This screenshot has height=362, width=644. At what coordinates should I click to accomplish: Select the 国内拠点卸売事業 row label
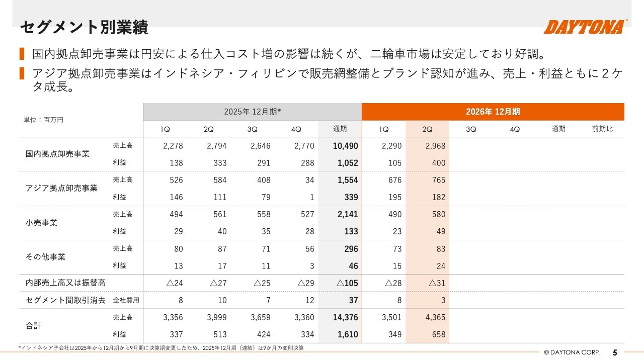click(x=57, y=154)
